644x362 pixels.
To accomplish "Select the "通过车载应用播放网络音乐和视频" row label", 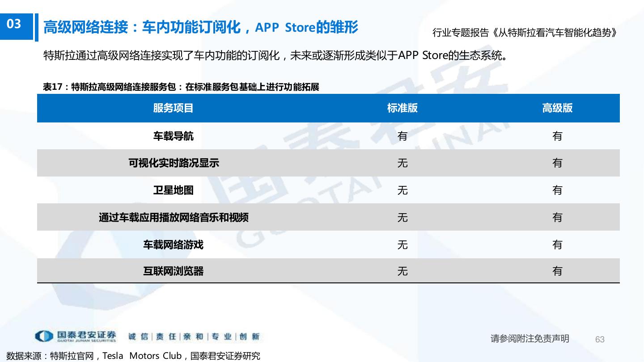I will point(174,218).
